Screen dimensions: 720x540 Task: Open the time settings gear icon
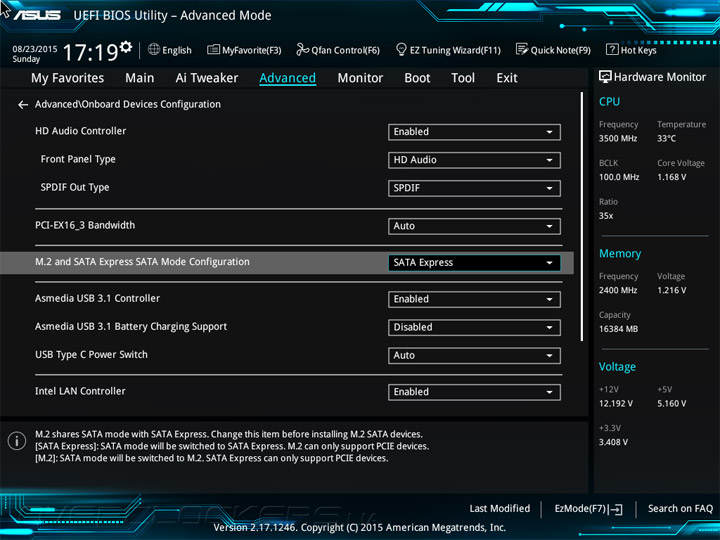[x=126, y=47]
